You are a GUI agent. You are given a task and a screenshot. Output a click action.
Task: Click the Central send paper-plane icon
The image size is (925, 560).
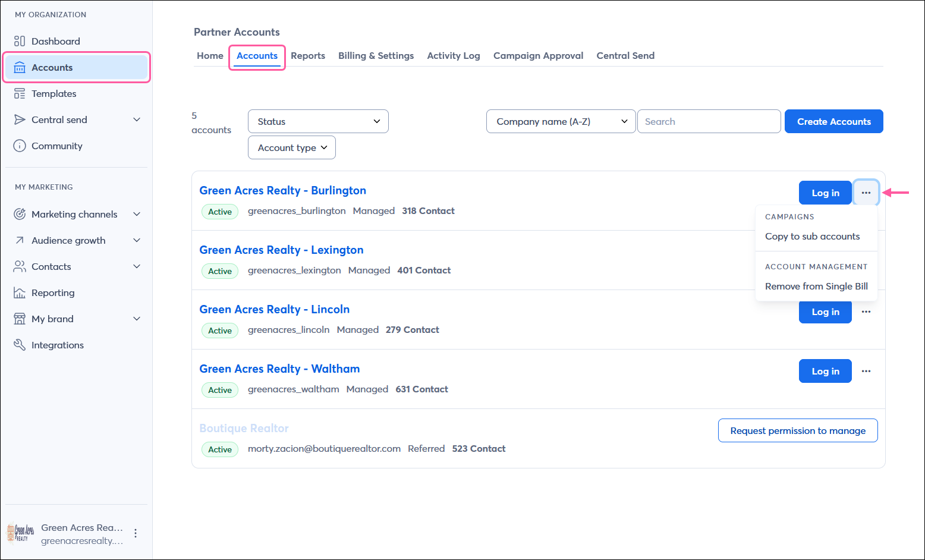coord(20,119)
